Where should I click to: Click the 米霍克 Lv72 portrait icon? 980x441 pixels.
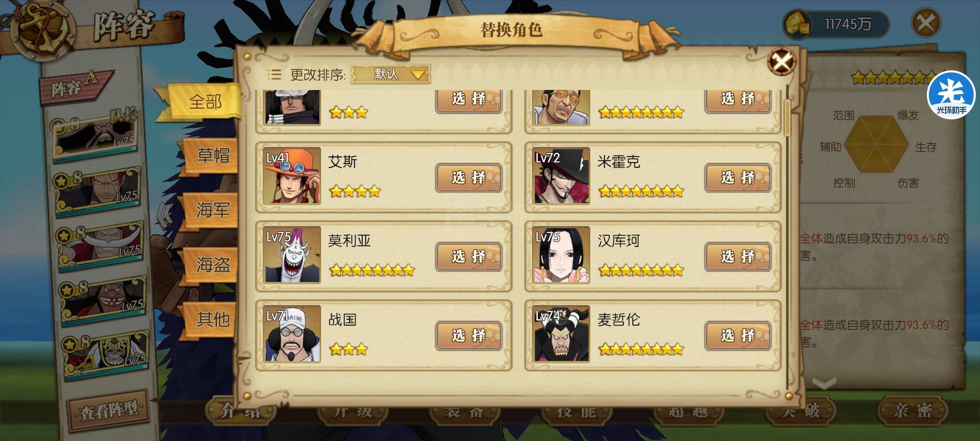561,176
